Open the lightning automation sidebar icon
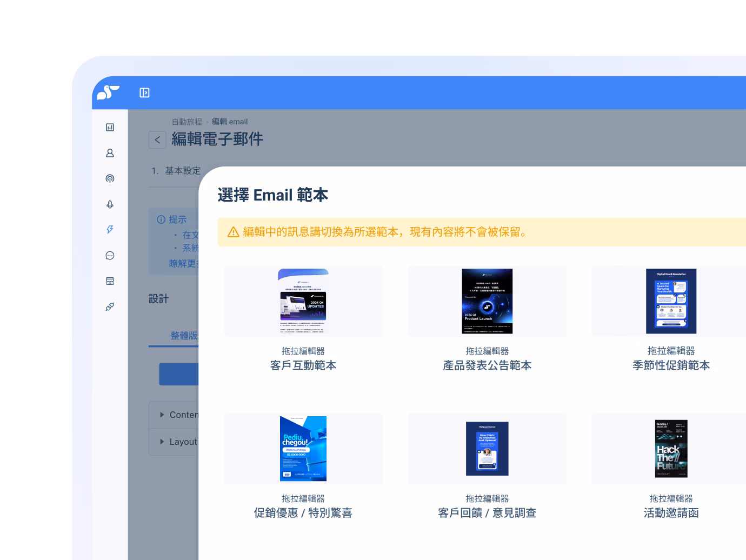Screen dimensions: 746x560 pos(110,230)
